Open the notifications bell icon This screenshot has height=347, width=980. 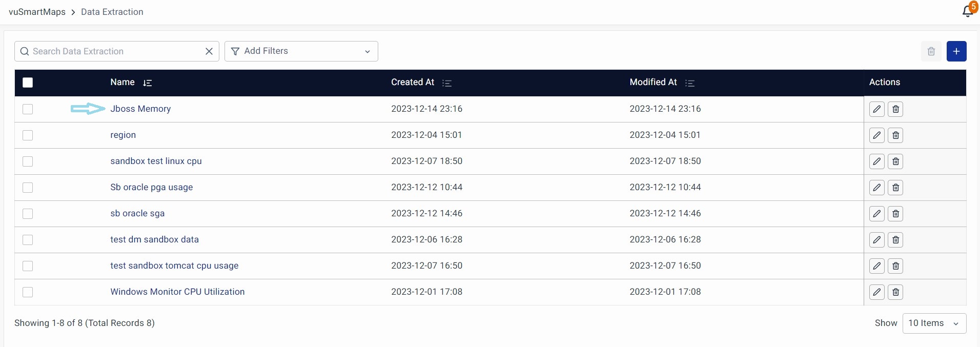tap(967, 11)
